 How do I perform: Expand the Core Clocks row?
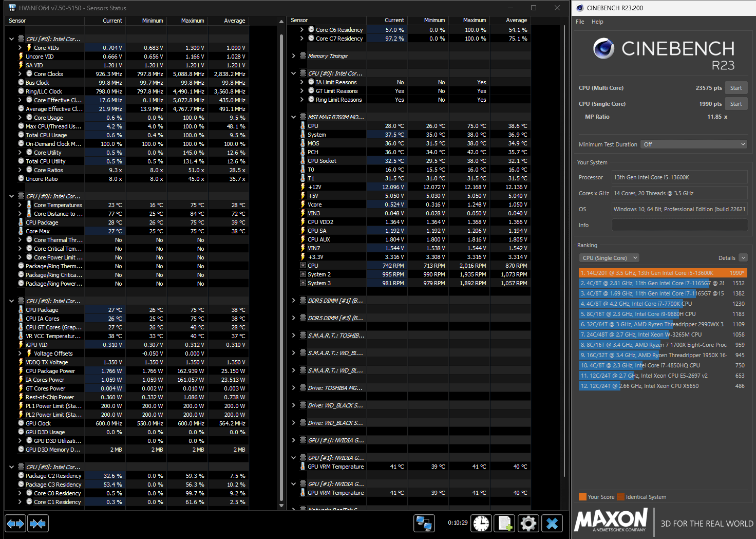click(x=20, y=74)
